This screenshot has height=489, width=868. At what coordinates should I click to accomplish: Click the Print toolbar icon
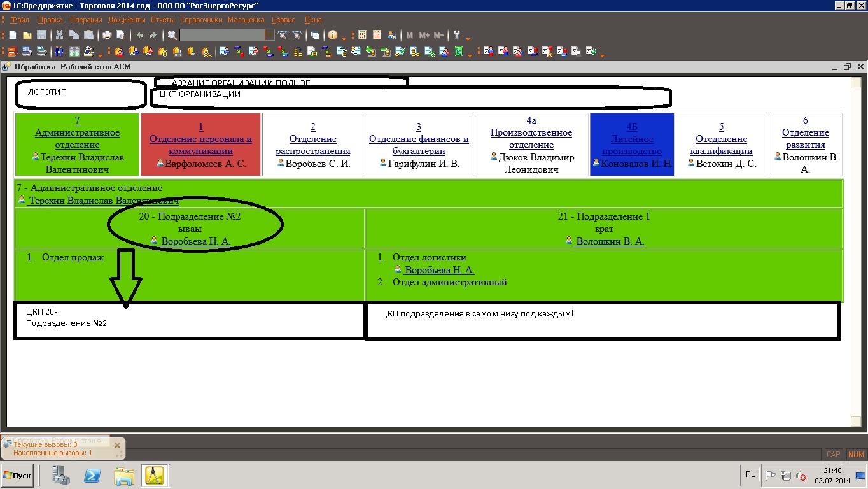tap(107, 36)
